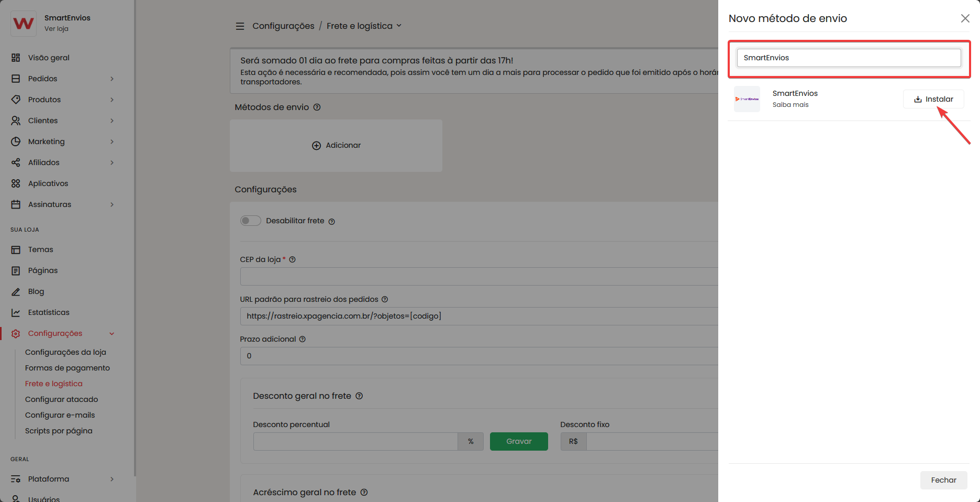Click the Estatísticas chart icon
980x502 pixels.
click(16, 312)
